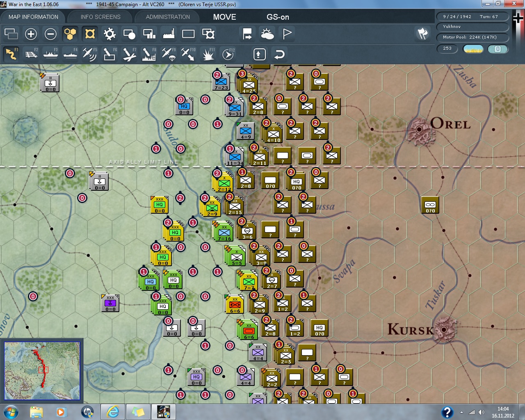Select the Orel city hex
This screenshot has height=420, width=525.
[x=419, y=129]
